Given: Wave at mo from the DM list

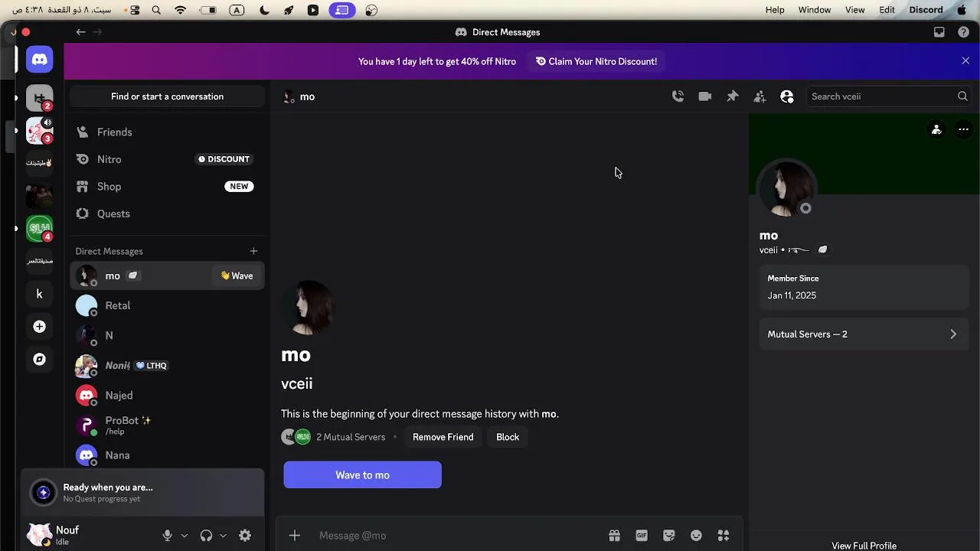Looking at the screenshot, I should click(237, 275).
